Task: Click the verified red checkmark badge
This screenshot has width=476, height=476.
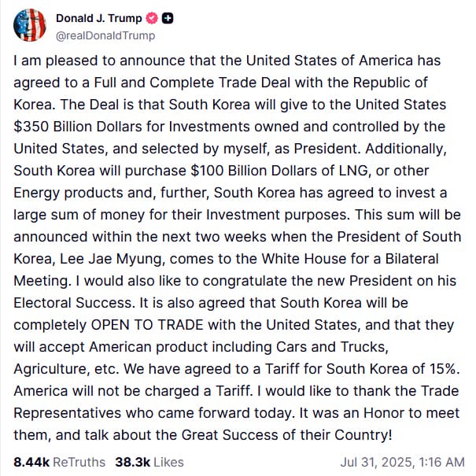Action: 153,19
